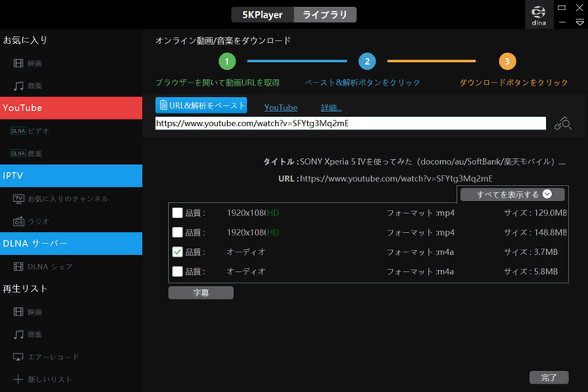Click the URL input field
Viewport: 588px width, 392px height.
(351, 124)
